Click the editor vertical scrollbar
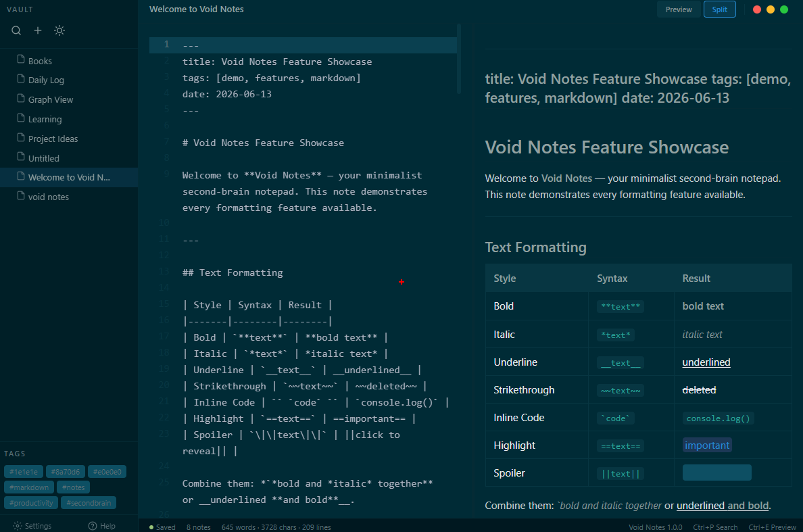The height and width of the screenshot is (532, 803). (459, 59)
